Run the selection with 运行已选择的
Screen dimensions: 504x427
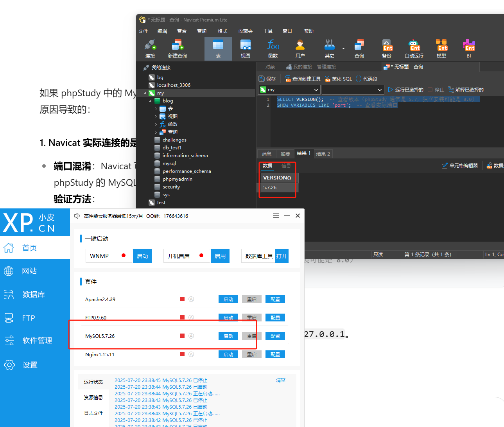[x=405, y=90]
